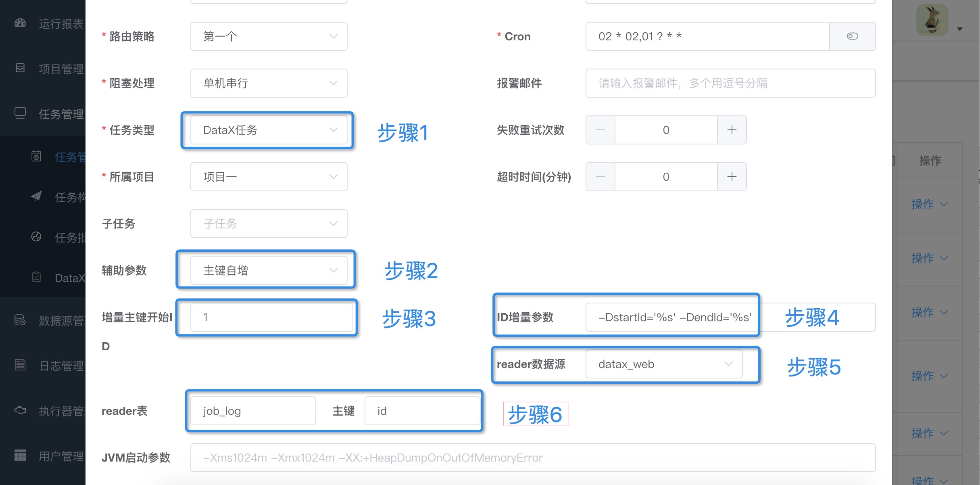Click the paper plane icon for 任务构

(36, 196)
